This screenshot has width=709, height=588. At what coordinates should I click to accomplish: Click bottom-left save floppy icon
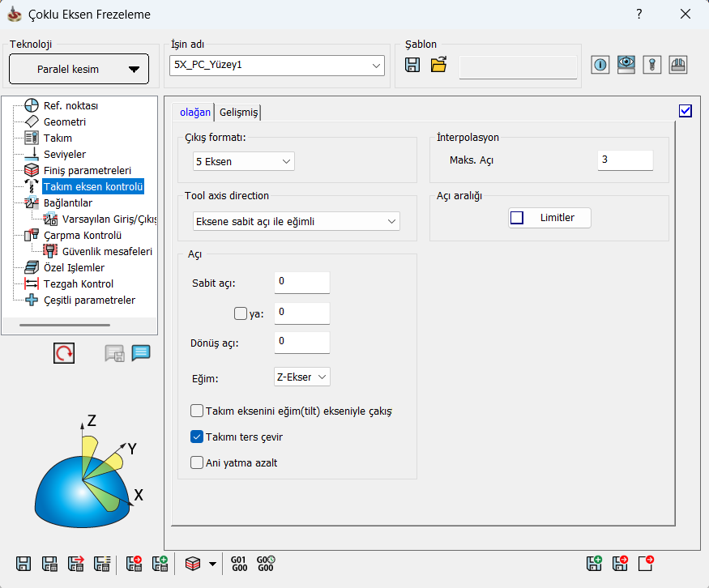(x=24, y=564)
